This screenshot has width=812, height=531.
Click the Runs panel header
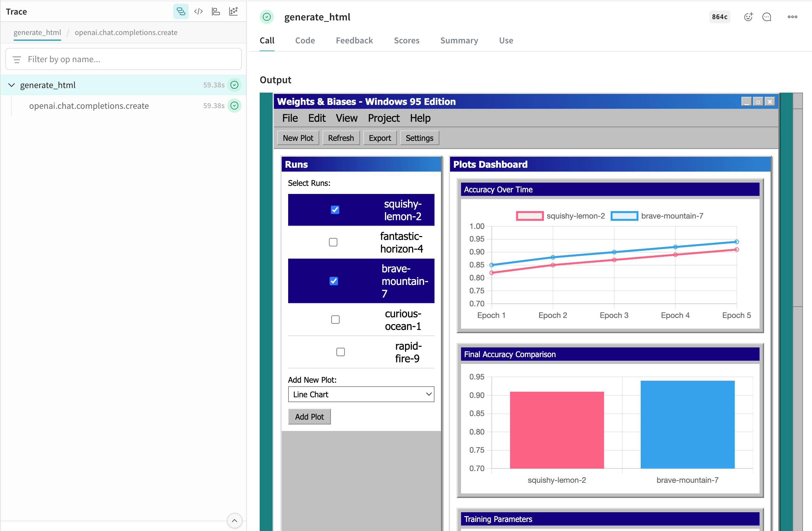[361, 164]
